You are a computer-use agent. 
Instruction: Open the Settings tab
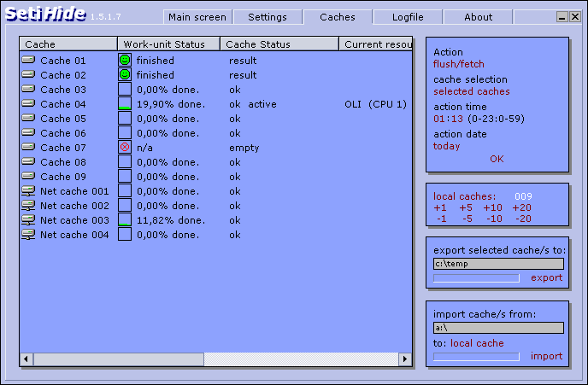[x=268, y=17]
